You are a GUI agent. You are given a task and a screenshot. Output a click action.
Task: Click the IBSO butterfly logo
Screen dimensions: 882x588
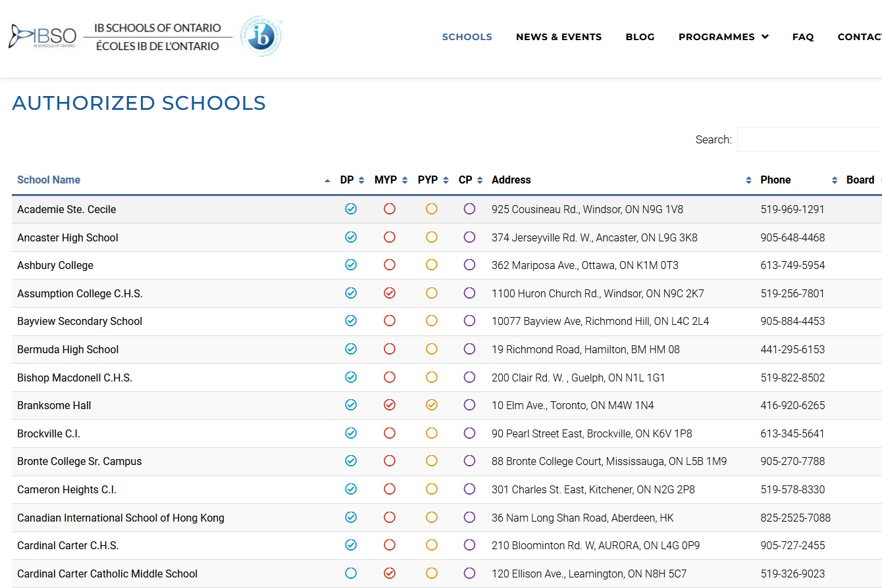(x=42, y=37)
